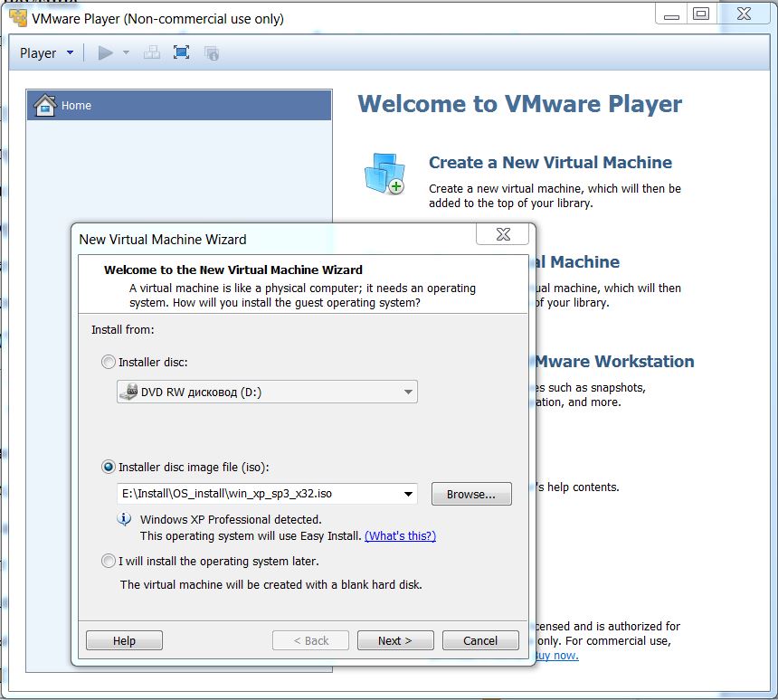Click the power on play icon
The width and height of the screenshot is (778, 700).
point(106,53)
